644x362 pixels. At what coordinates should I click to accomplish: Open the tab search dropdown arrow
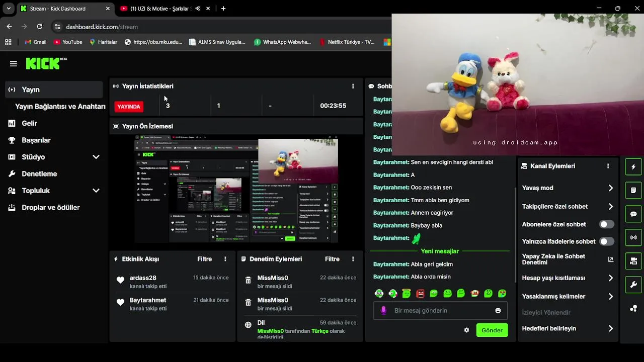click(9, 9)
